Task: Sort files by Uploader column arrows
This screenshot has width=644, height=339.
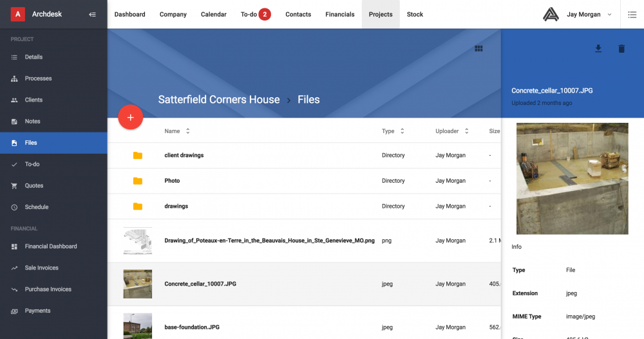Action: 466,131
